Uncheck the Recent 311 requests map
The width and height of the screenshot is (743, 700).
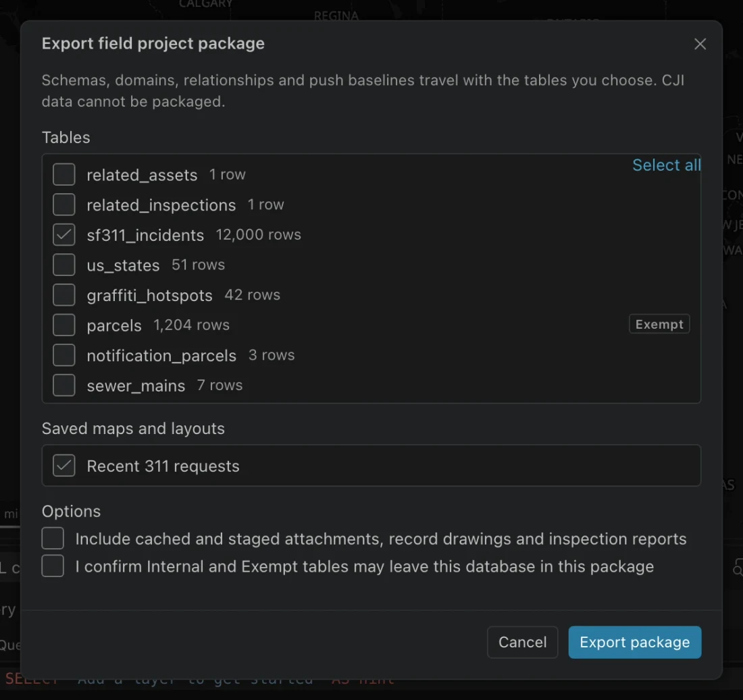tap(64, 465)
